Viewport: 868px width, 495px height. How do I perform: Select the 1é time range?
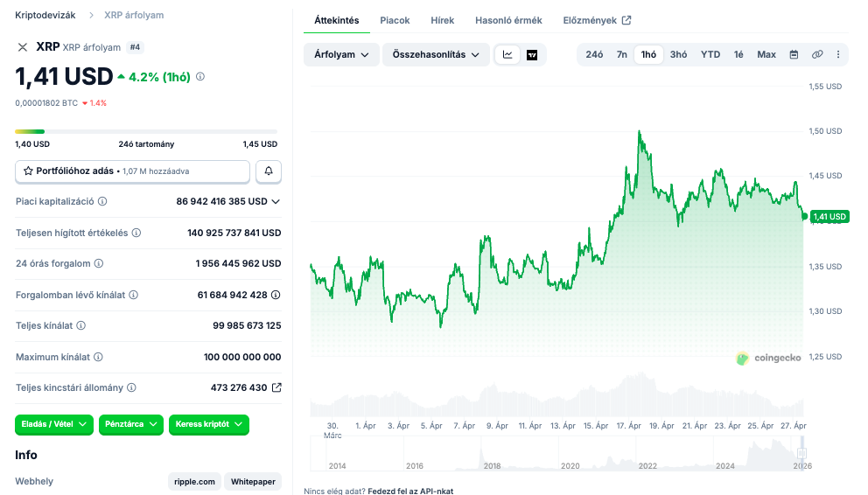coord(738,54)
